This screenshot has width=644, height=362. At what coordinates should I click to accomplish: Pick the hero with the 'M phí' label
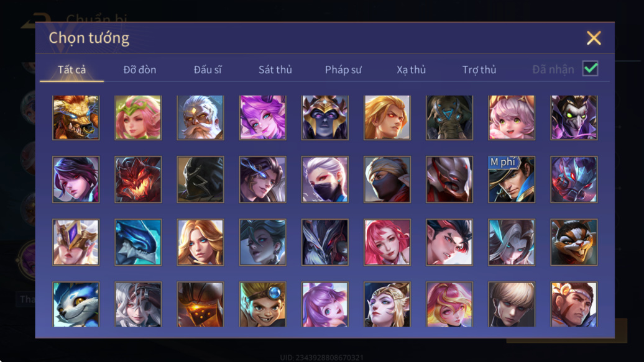coord(512,180)
